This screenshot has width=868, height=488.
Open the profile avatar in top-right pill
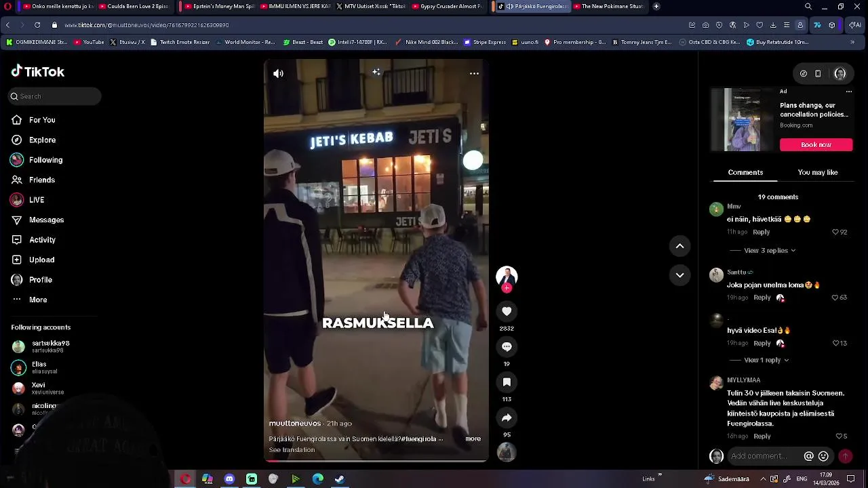pyautogui.click(x=840, y=74)
